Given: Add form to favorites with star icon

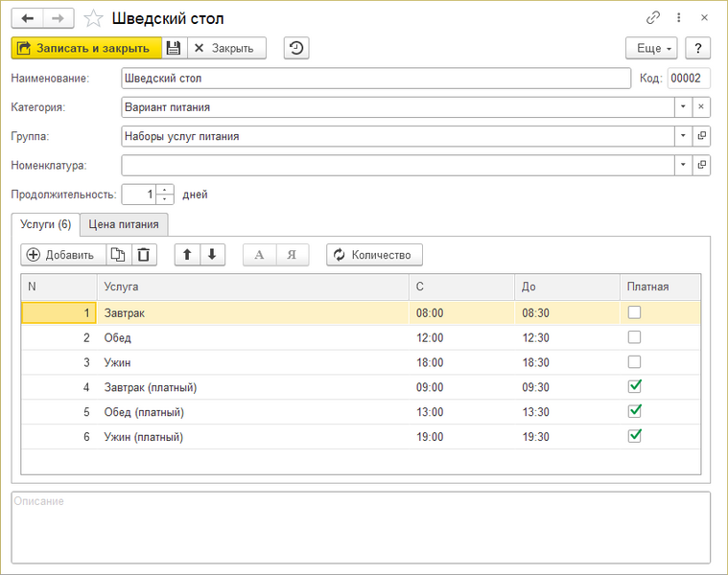Looking at the screenshot, I should click(93, 18).
